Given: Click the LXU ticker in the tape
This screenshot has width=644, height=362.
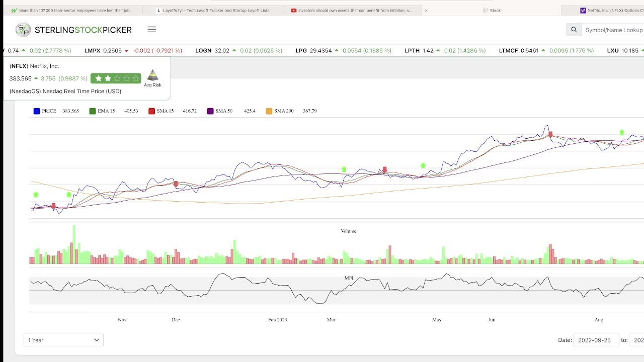Looking at the screenshot, I should pos(612,51).
